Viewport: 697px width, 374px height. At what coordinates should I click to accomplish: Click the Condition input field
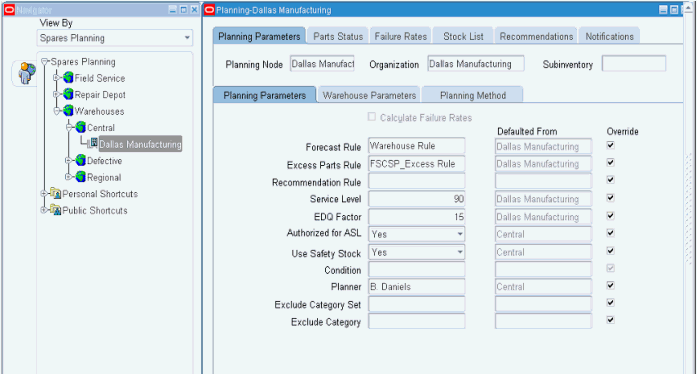(x=417, y=269)
